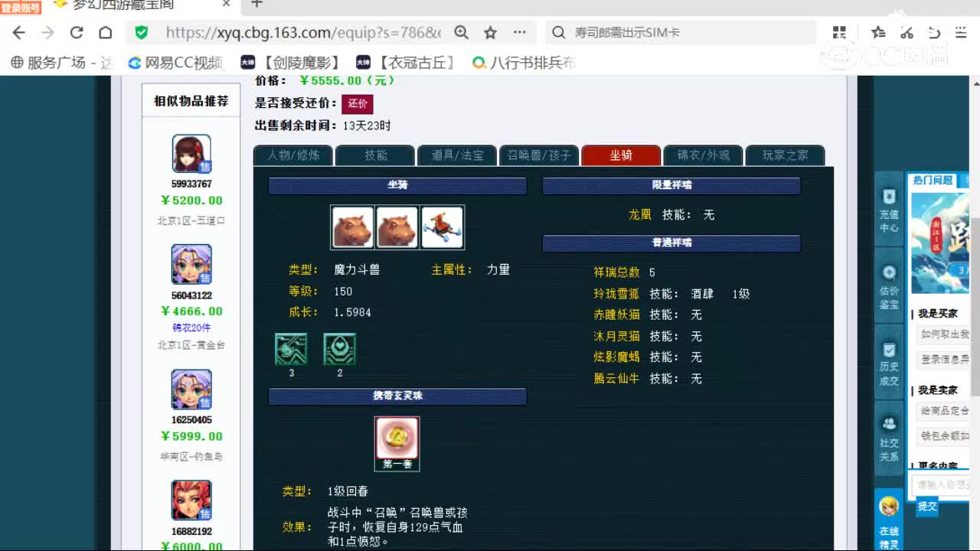The height and width of the screenshot is (551, 980).
Task: Switch to 道具/法宝 tab
Action: click(x=457, y=155)
